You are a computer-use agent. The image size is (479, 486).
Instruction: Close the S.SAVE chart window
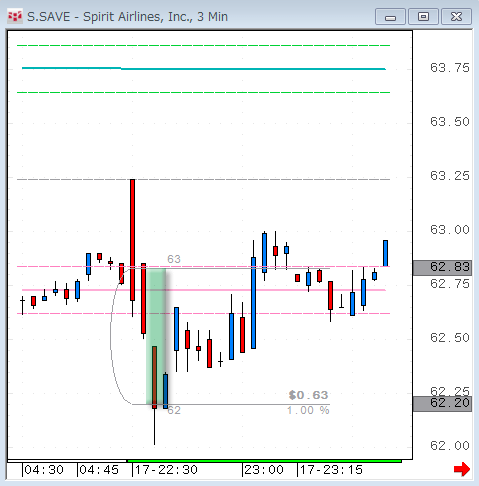coord(456,17)
